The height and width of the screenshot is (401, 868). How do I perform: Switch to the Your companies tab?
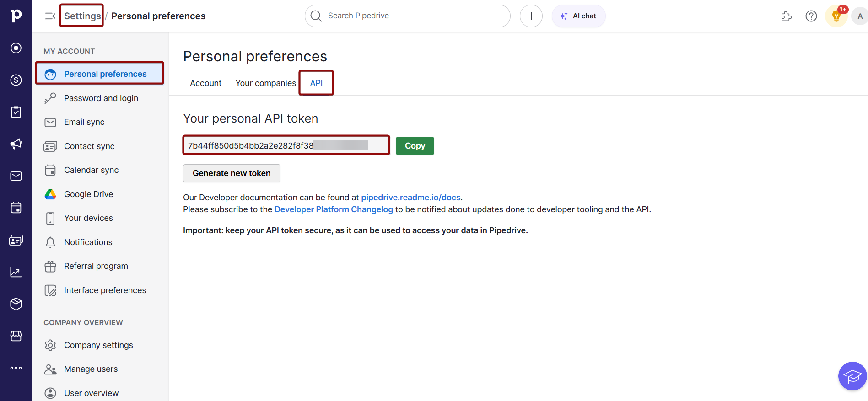tap(265, 83)
